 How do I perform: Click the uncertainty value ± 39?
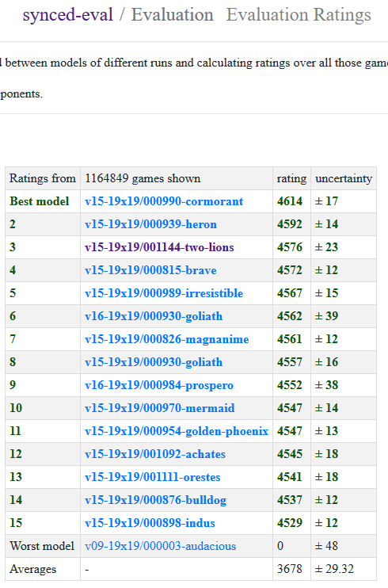pos(326,316)
